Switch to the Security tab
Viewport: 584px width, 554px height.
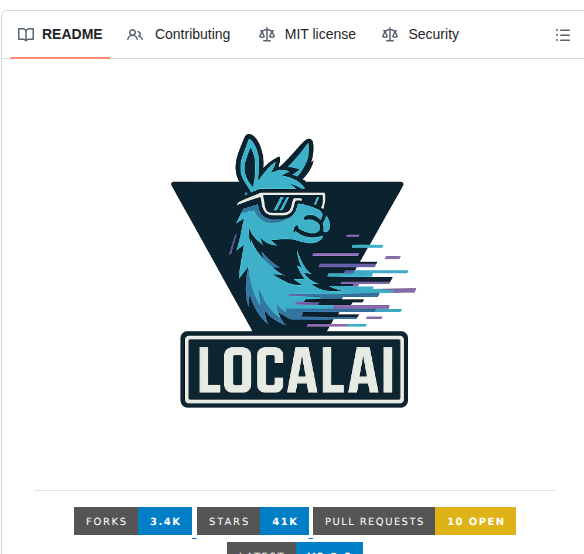click(x=420, y=34)
